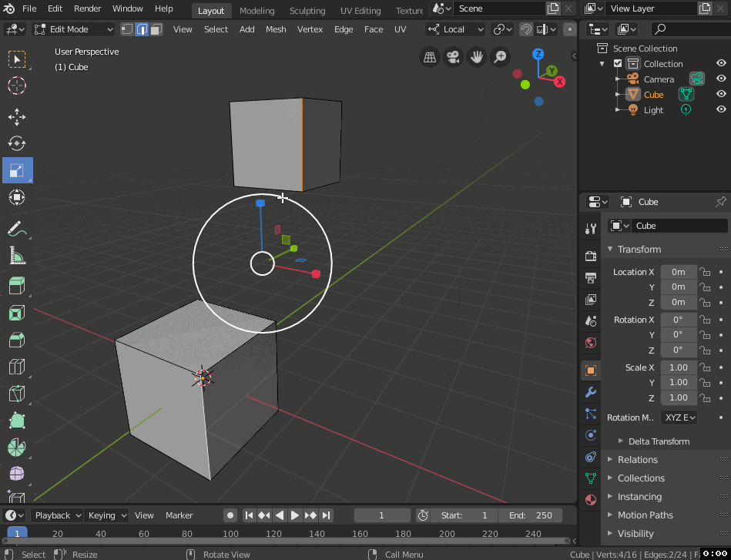
Task: Select the Camera in the outliner
Action: tap(659, 79)
